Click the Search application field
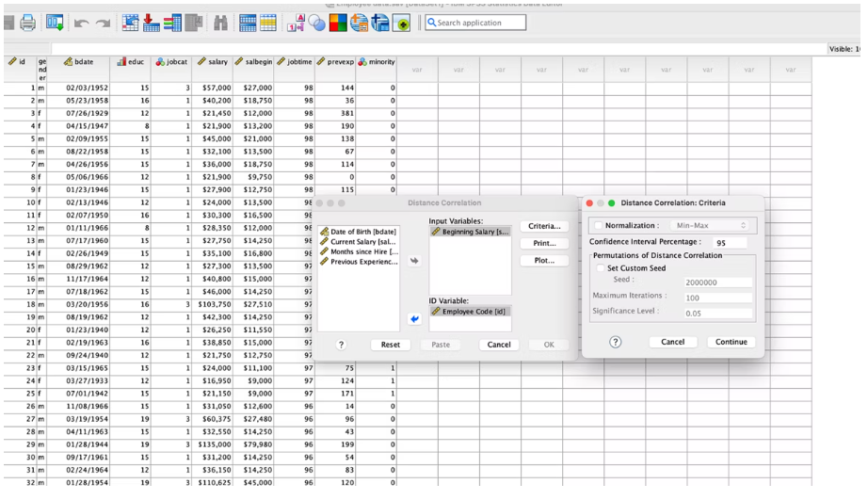The width and height of the screenshot is (868, 500). click(x=475, y=23)
